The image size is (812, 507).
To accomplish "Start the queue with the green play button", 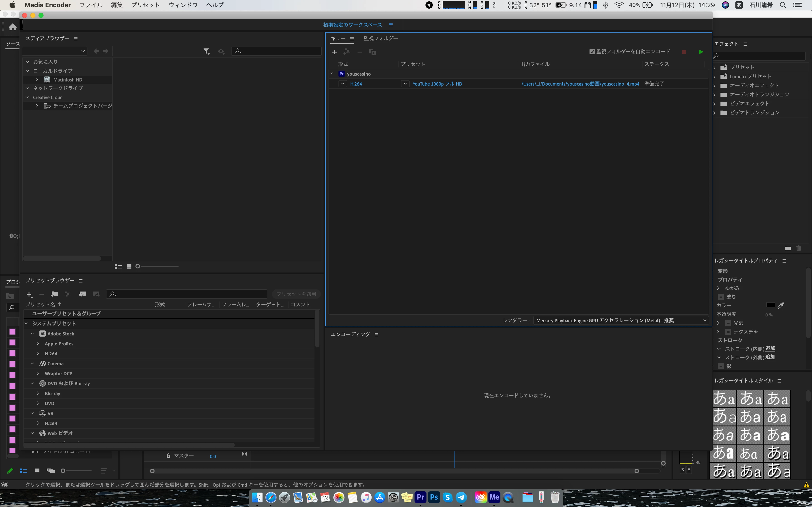I will pos(701,52).
